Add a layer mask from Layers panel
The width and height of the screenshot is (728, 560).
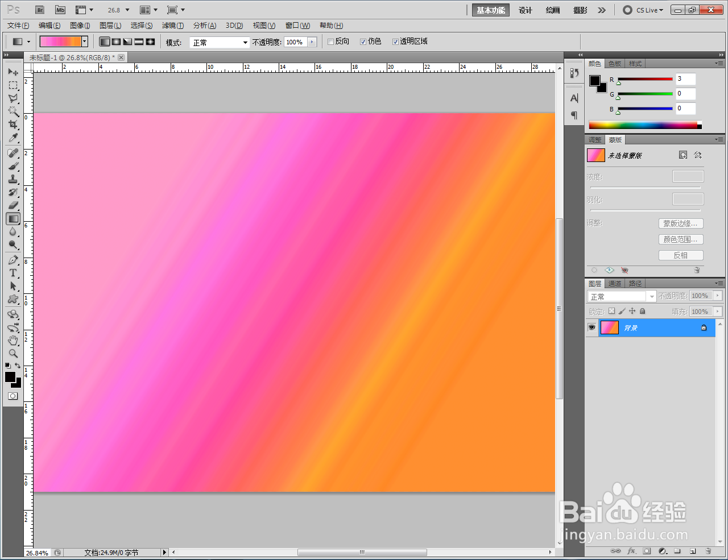point(647,551)
